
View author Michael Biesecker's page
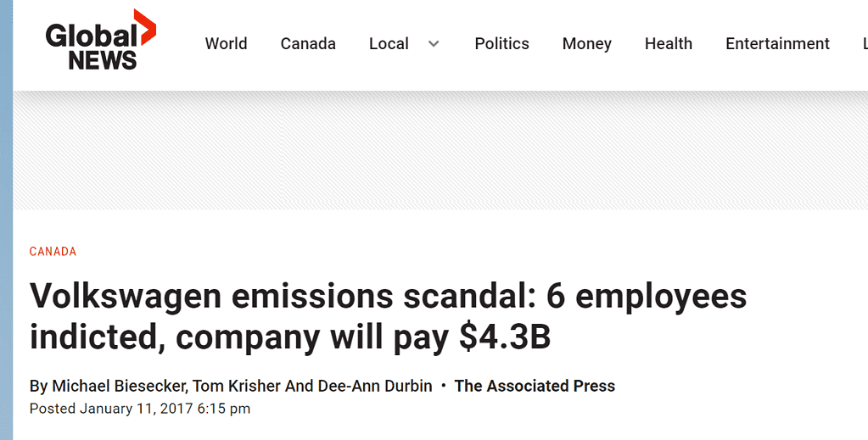[119, 386]
